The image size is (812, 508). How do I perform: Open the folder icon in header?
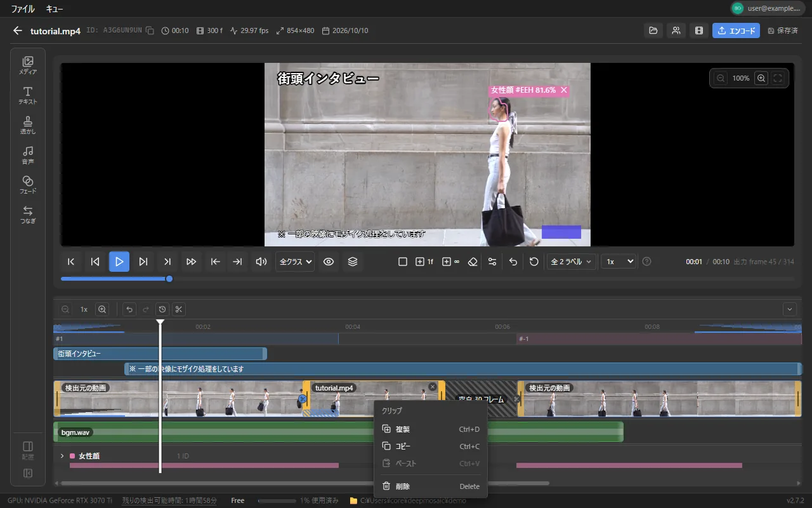pyautogui.click(x=653, y=30)
